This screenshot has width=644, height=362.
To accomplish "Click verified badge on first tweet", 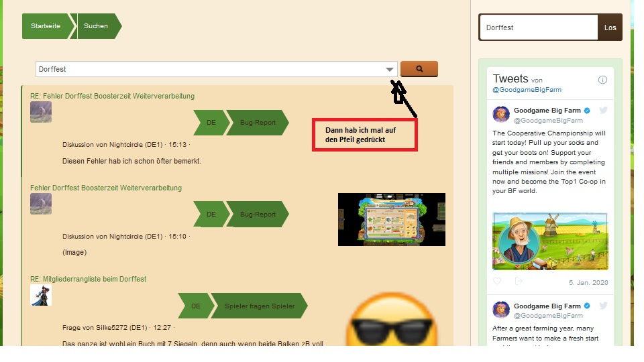I will point(587,111).
